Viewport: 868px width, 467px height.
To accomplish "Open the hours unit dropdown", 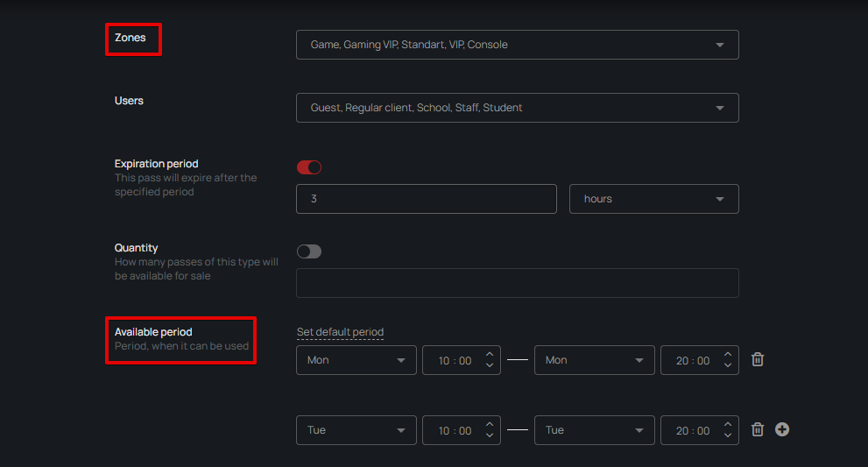I will click(x=653, y=199).
